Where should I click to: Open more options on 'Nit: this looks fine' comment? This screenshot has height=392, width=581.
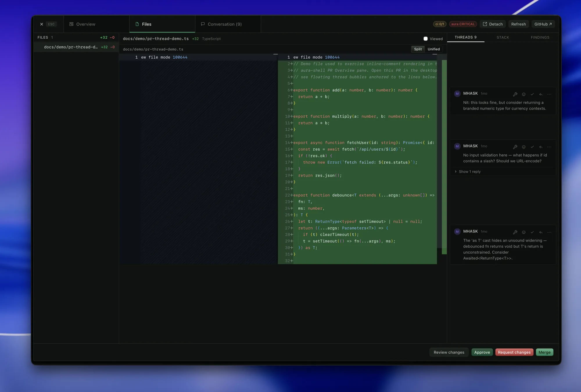tap(549, 94)
